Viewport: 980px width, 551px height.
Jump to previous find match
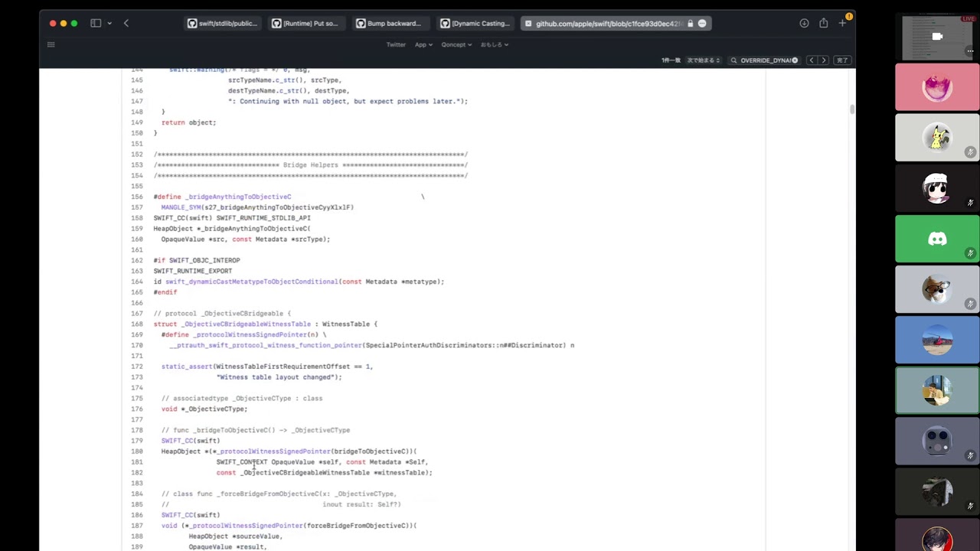click(812, 60)
